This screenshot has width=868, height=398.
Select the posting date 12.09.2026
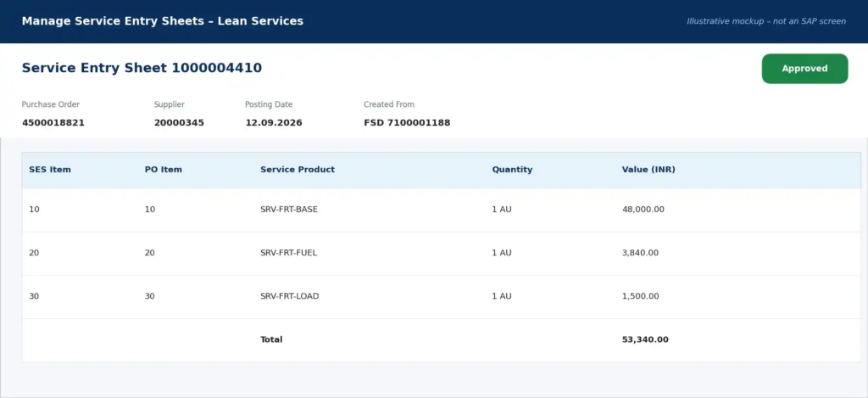coord(274,122)
